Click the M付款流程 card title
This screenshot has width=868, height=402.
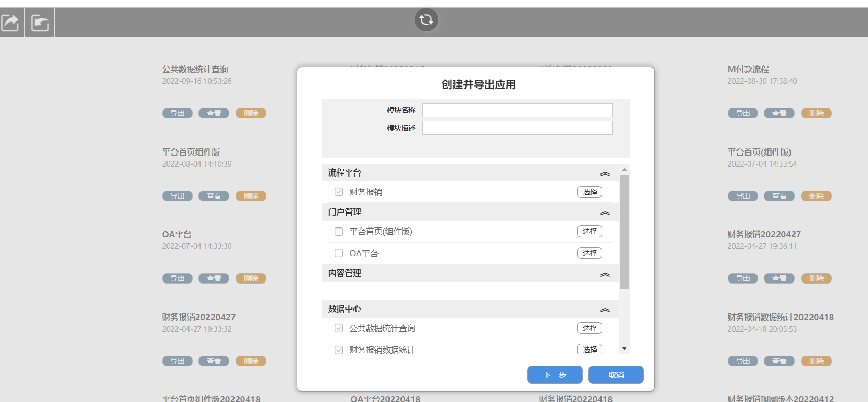[x=748, y=69]
